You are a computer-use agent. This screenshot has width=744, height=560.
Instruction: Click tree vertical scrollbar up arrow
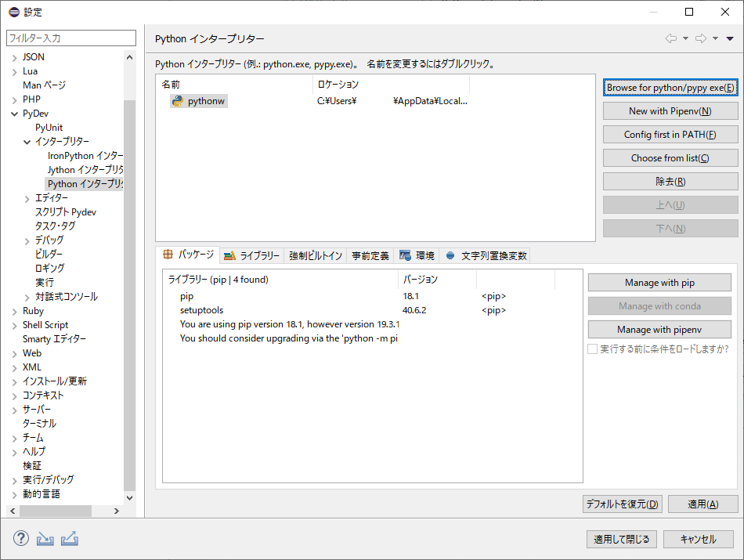pyautogui.click(x=129, y=57)
